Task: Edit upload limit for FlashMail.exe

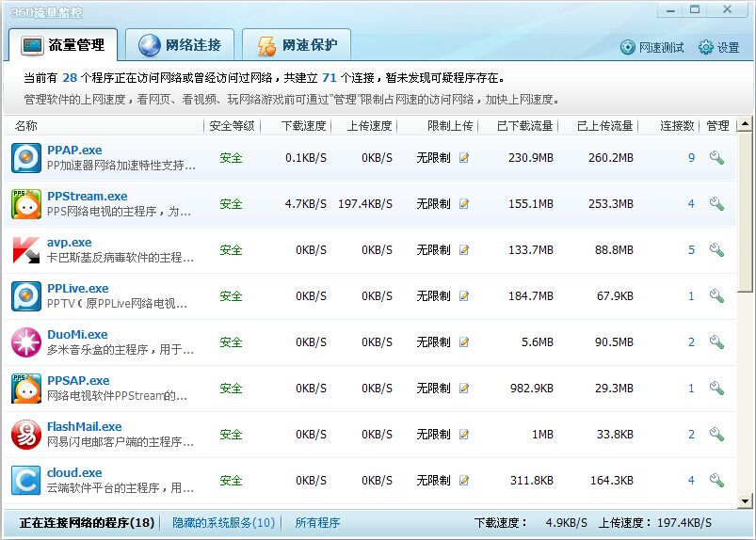Action: tap(464, 434)
